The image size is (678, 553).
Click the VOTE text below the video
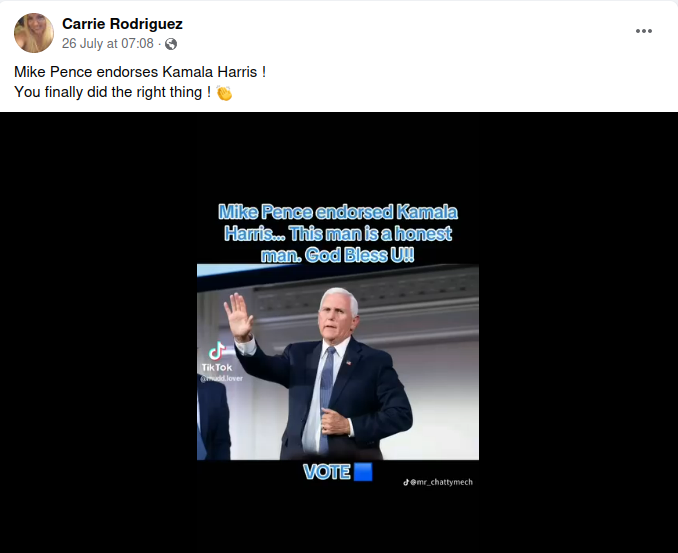(326, 472)
